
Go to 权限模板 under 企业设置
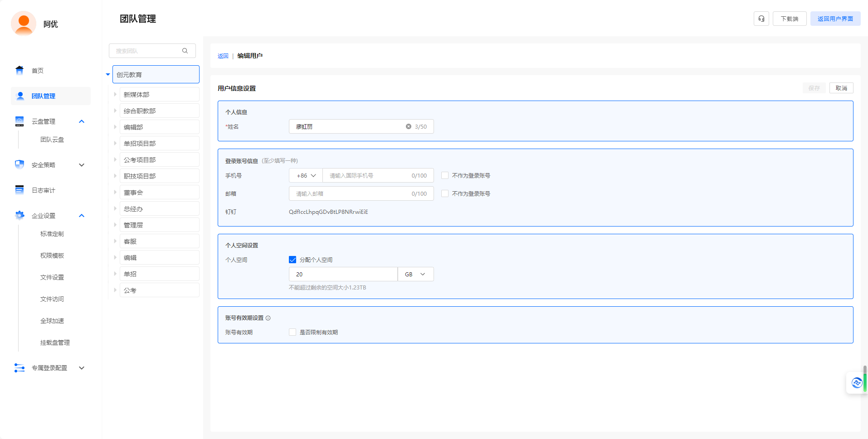[x=52, y=256]
